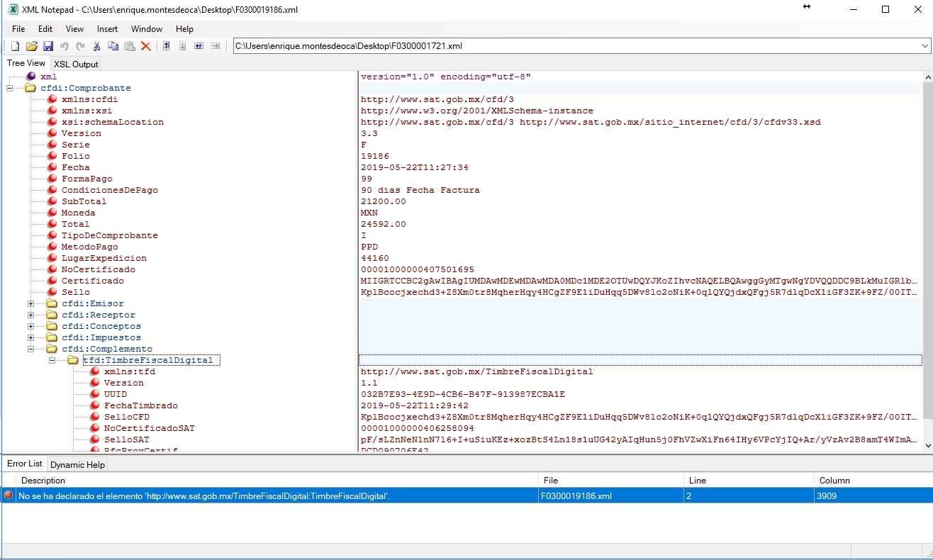Switch to the Tree View tab
This screenshot has height=560, width=933.
pos(26,63)
